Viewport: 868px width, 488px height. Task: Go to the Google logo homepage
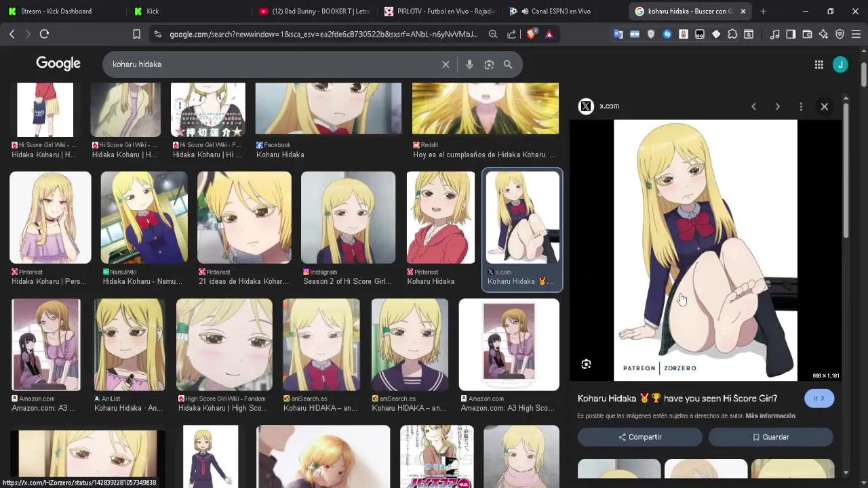tap(58, 64)
